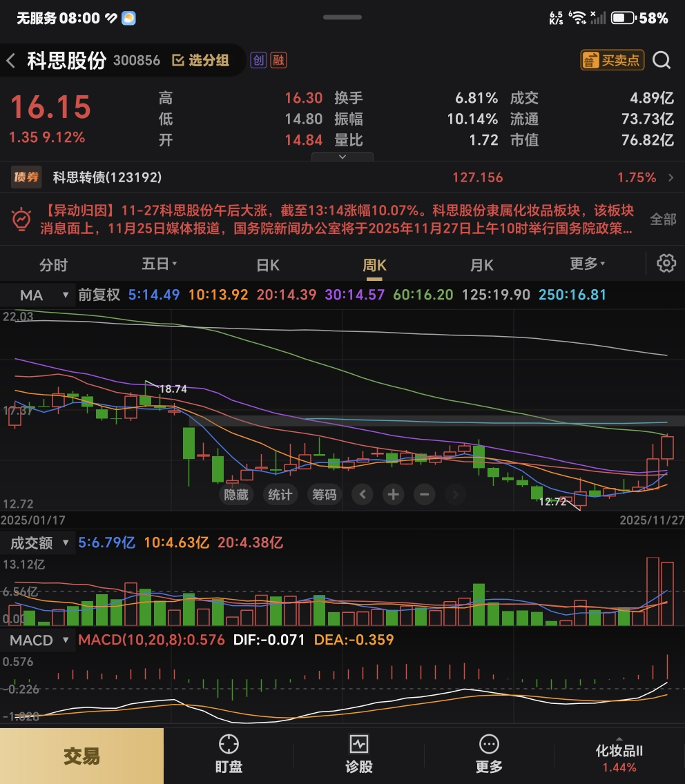Tap the stock code 300856
Image resolution: width=685 pixels, height=784 pixels.
[x=137, y=61]
